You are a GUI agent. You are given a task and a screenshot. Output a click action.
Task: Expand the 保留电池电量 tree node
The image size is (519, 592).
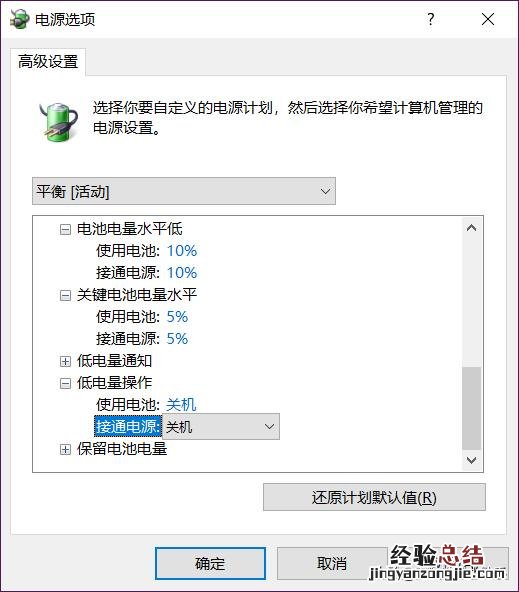pos(65,450)
